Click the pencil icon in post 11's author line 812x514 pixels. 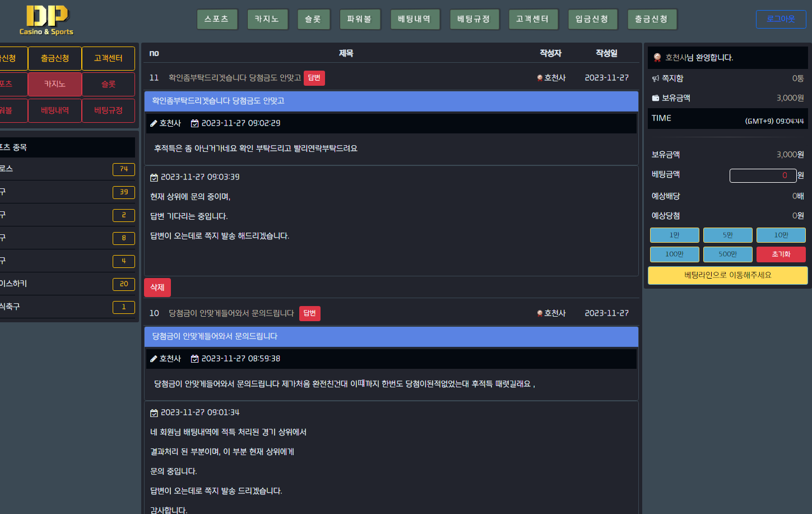(x=154, y=123)
